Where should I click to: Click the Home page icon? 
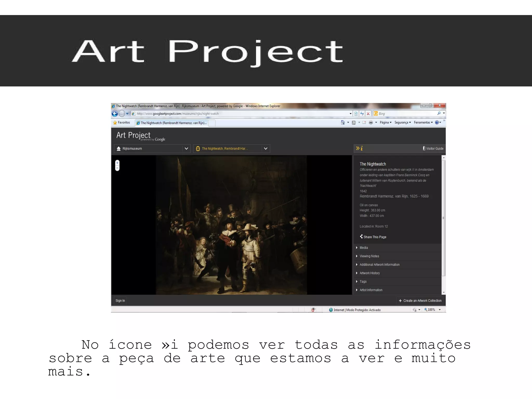tap(343, 122)
